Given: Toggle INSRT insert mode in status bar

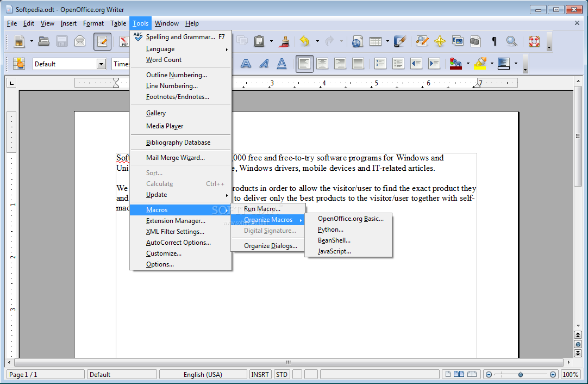Looking at the screenshot, I should [x=260, y=374].
